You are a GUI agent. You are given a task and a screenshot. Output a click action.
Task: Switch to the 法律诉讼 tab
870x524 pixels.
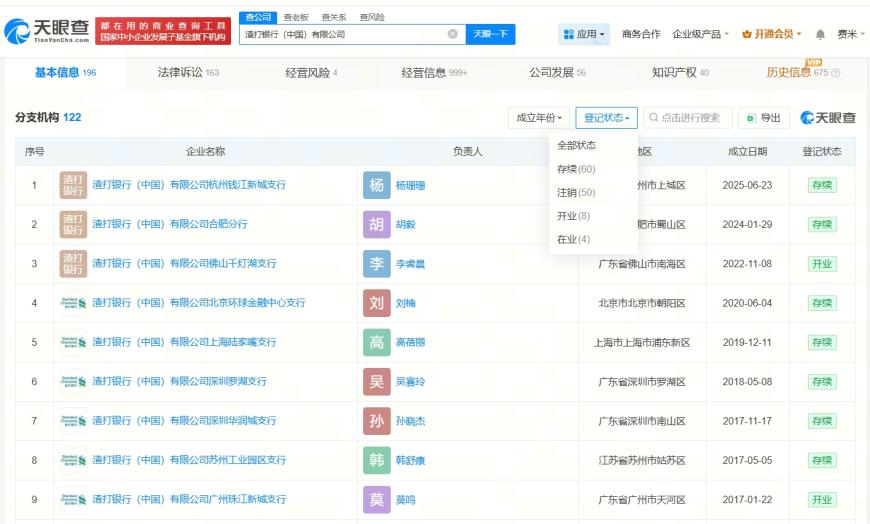[x=188, y=73]
